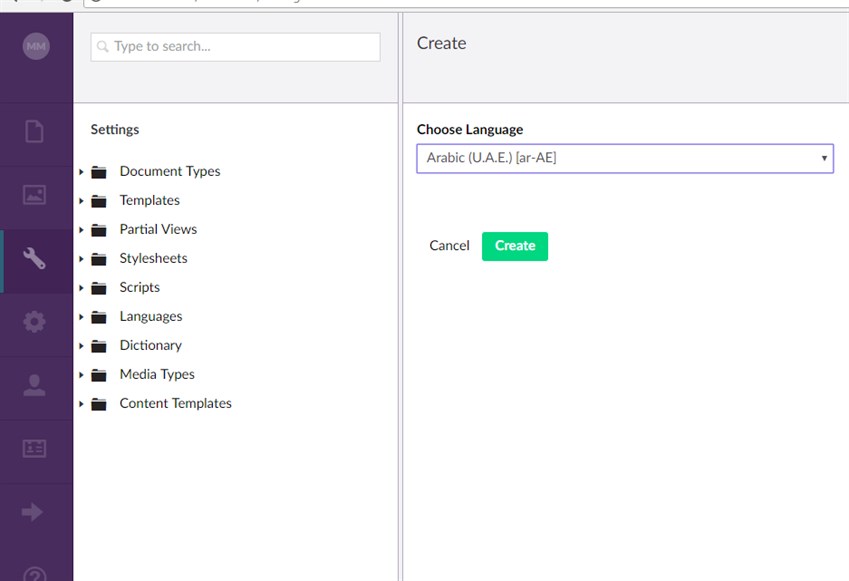Screen dimensions: 849x581
Task: Expand the Content Templates node
Action: click(x=81, y=403)
